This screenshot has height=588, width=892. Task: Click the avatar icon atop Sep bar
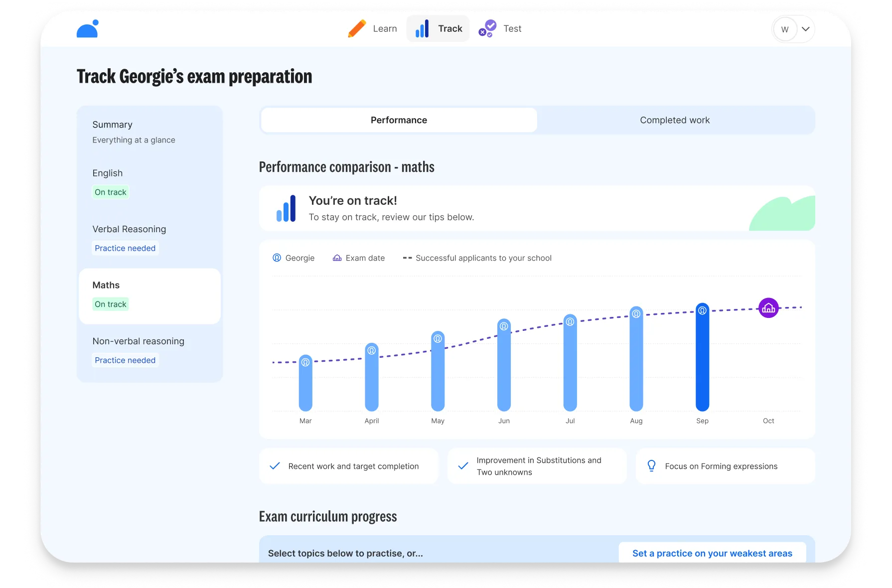(x=703, y=310)
